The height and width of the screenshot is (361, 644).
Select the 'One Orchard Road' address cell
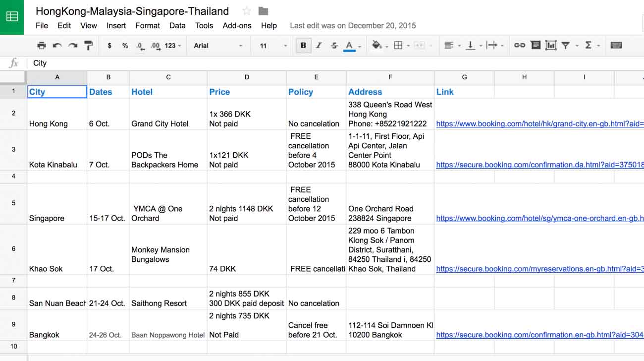tap(390, 204)
